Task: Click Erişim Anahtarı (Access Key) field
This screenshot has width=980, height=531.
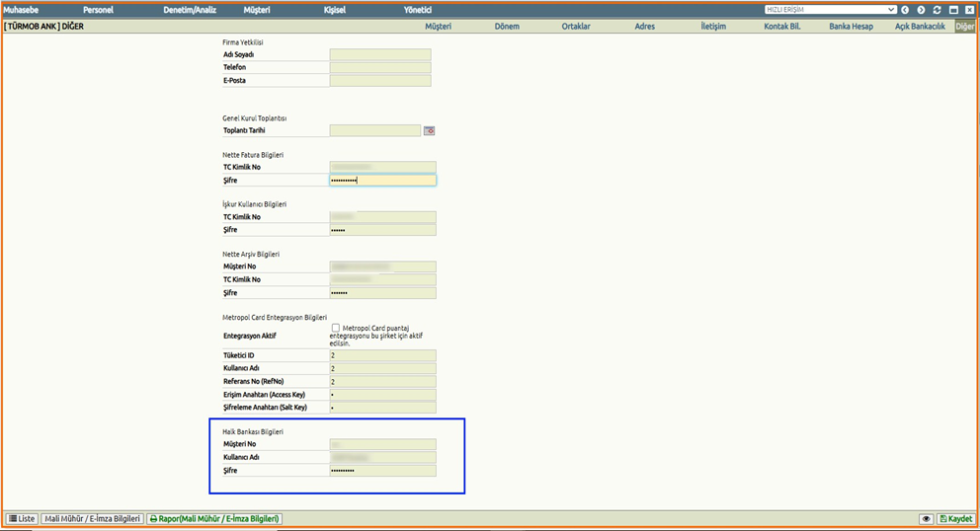Action: click(382, 395)
